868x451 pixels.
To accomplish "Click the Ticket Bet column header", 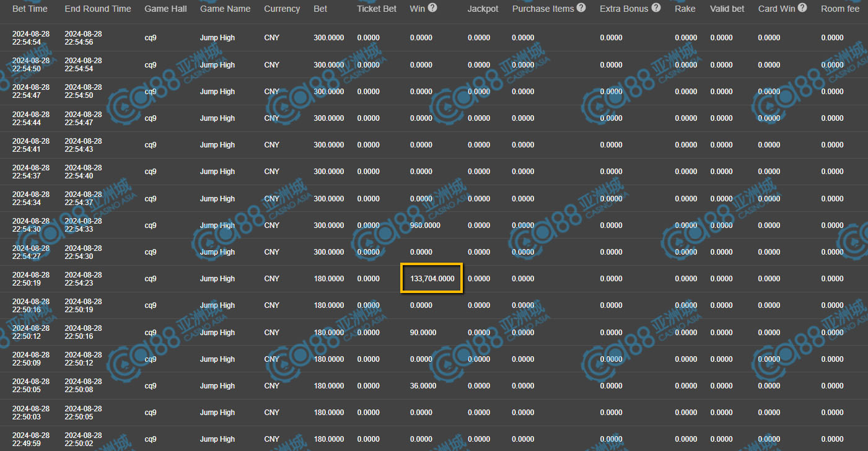I will pyautogui.click(x=377, y=9).
